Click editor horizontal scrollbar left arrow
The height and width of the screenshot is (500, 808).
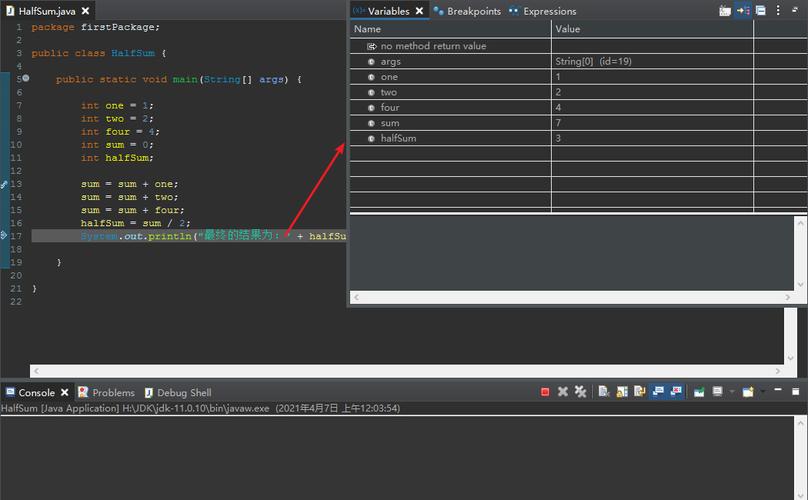(x=36, y=371)
